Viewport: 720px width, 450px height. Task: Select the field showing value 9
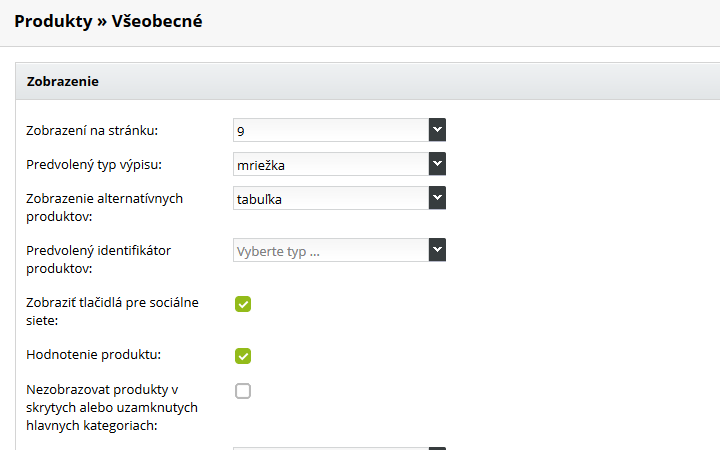tap(339, 130)
